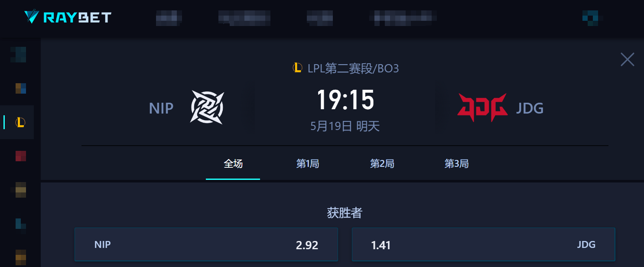This screenshot has height=267, width=644.
Task: Click the JDG team name in header
Action: (x=530, y=108)
